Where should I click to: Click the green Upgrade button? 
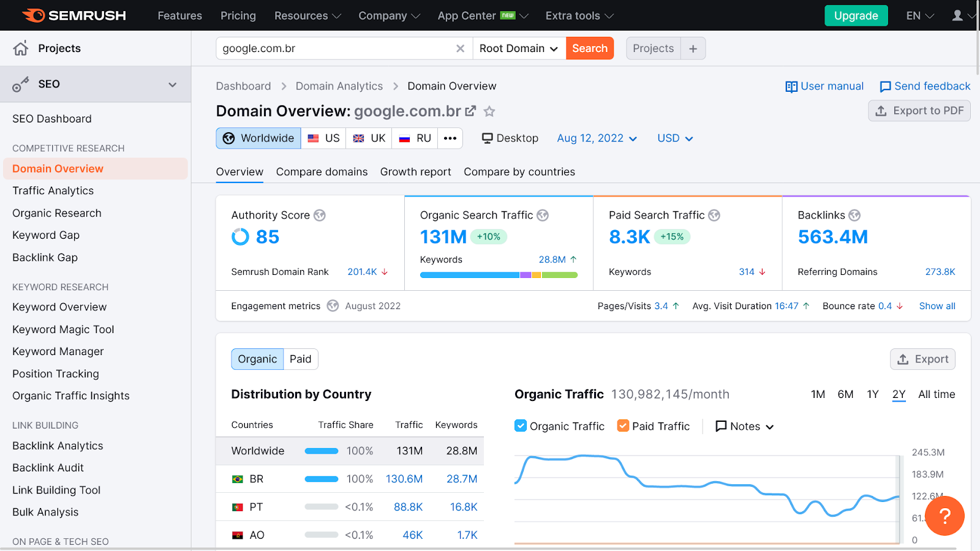(x=856, y=16)
